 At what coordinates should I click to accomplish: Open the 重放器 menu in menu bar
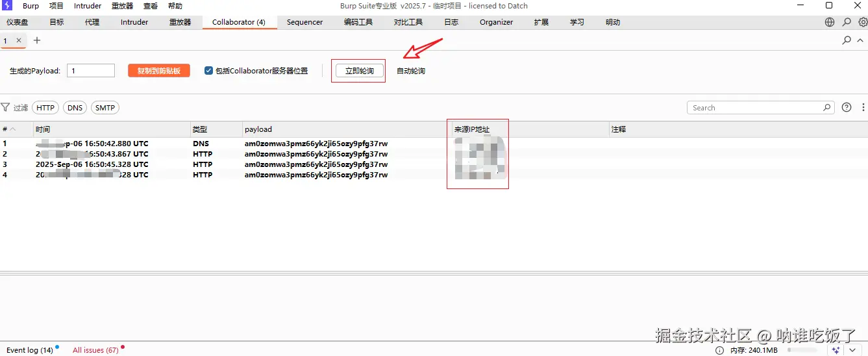click(x=122, y=6)
